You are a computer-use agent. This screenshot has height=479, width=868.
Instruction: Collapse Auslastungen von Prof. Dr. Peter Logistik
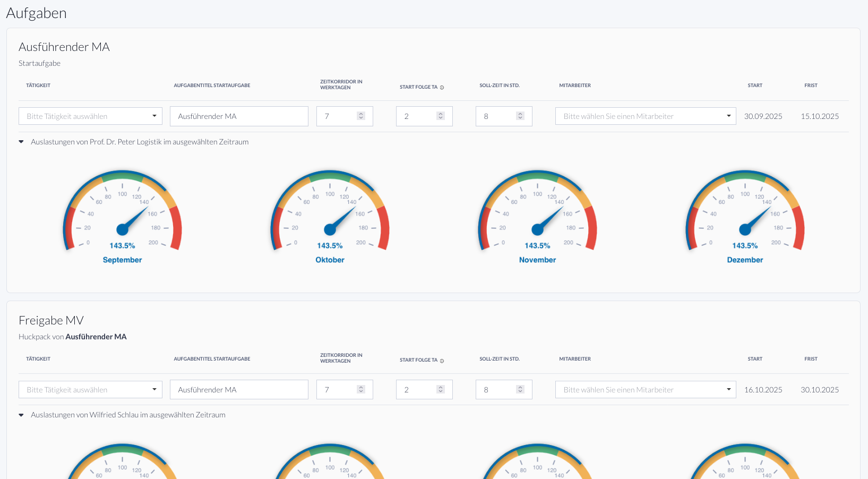click(21, 142)
